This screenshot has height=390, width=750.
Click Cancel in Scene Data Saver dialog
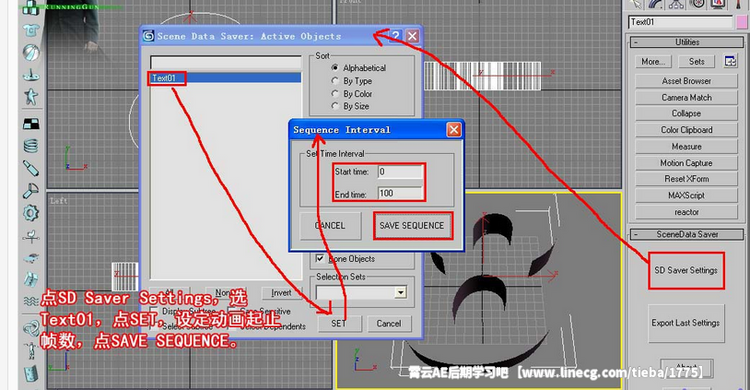388,323
